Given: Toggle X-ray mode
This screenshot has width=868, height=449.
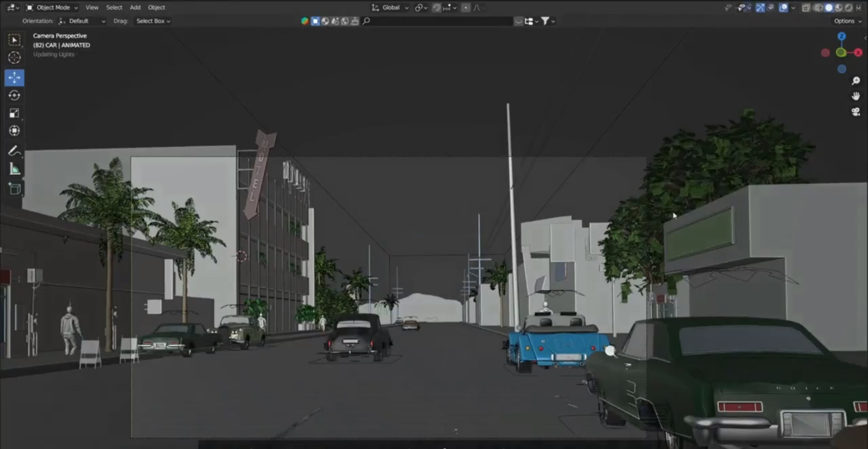Looking at the screenshot, I should pyautogui.click(x=806, y=7).
